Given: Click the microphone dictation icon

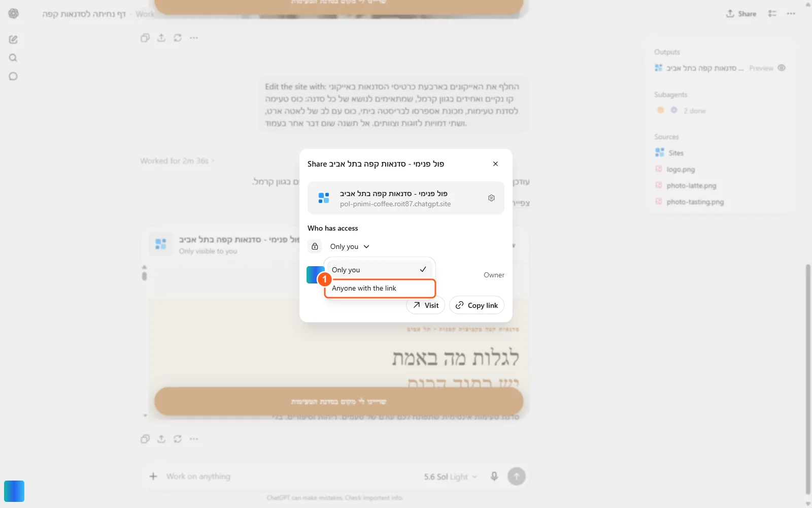Looking at the screenshot, I should coord(494,476).
